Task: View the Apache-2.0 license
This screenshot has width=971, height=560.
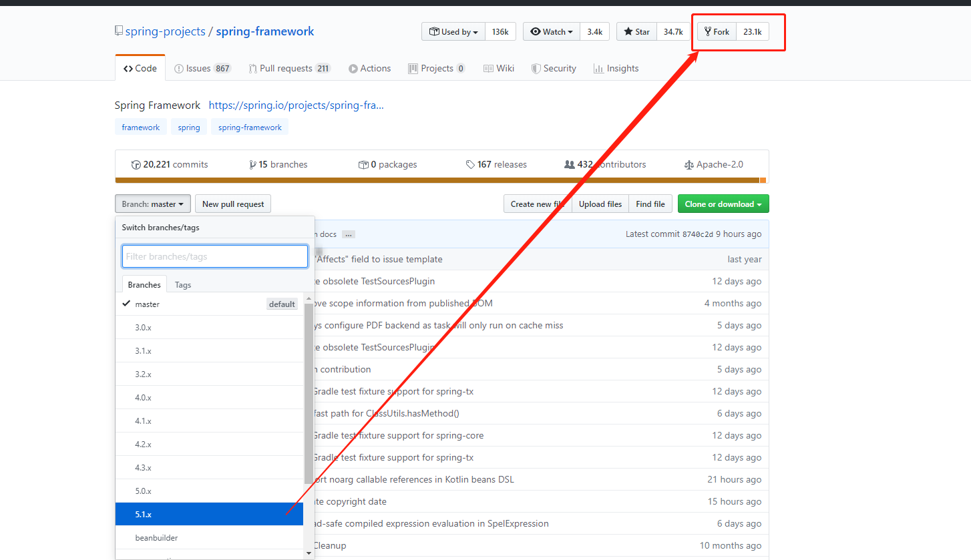Action: tap(714, 164)
